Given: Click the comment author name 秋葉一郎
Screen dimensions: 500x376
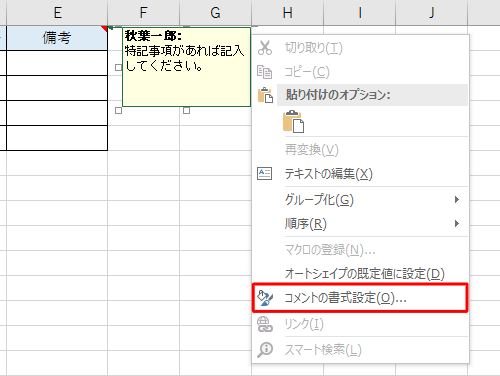Looking at the screenshot, I should click(153, 36).
